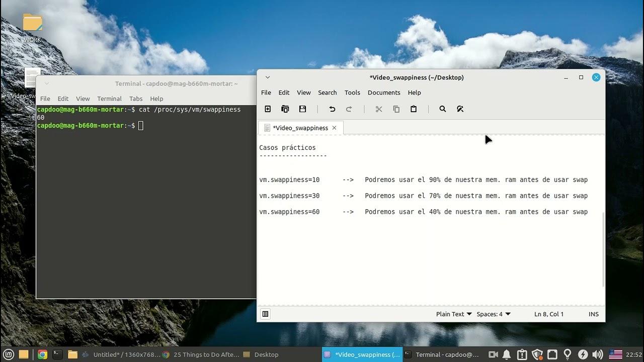Close the Video_swappiness tab with its X
644x362 pixels.
coord(334,128)
